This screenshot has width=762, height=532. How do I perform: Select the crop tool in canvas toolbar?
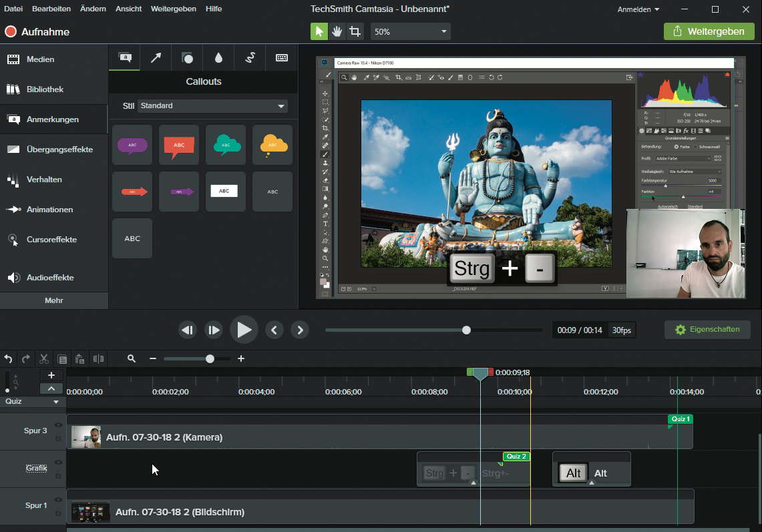pos(355,31)
